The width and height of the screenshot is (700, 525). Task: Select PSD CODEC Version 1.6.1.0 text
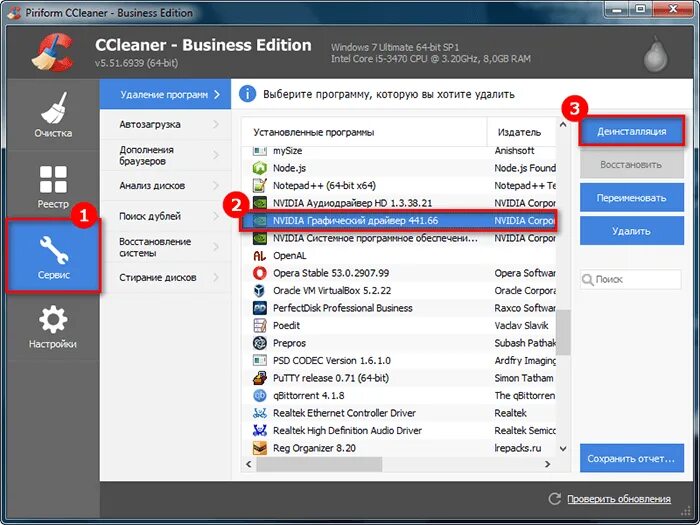pos(332,360)
